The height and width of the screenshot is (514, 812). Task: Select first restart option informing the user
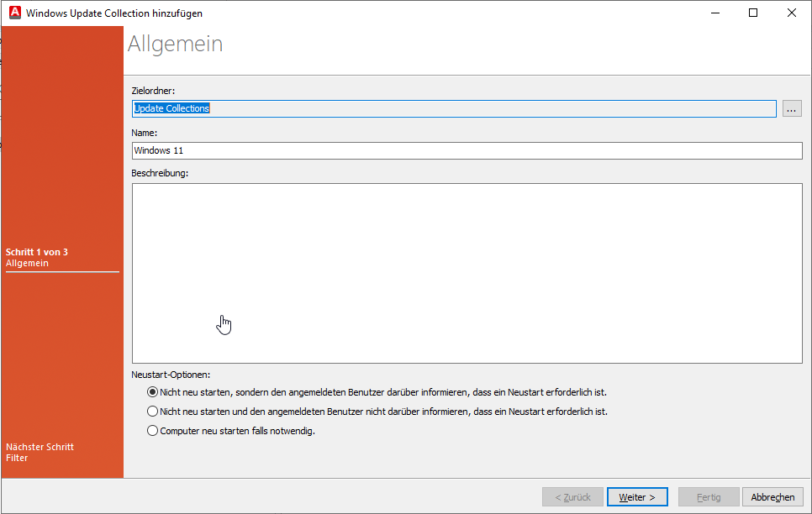pyautogui.click(x=152, y=391)
